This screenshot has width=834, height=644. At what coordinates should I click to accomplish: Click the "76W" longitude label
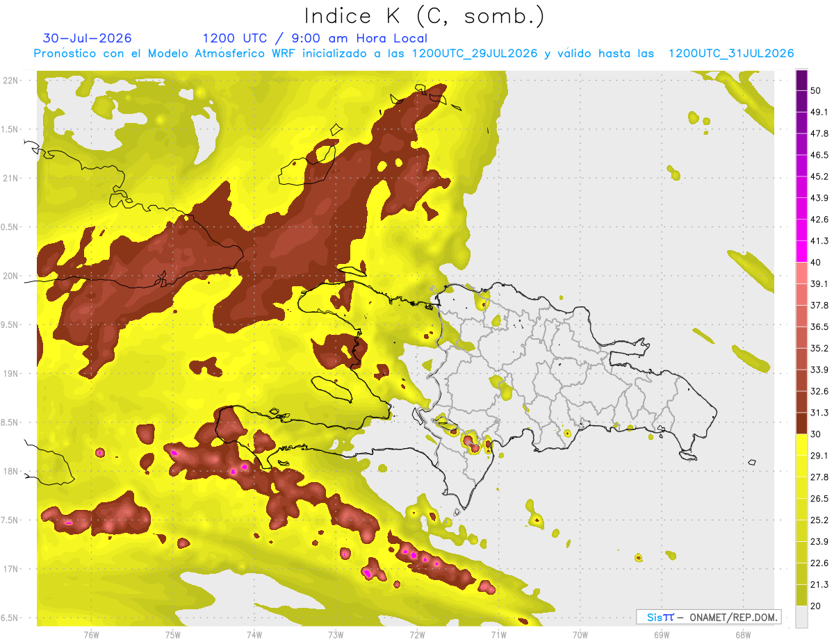tap(91, 635)
